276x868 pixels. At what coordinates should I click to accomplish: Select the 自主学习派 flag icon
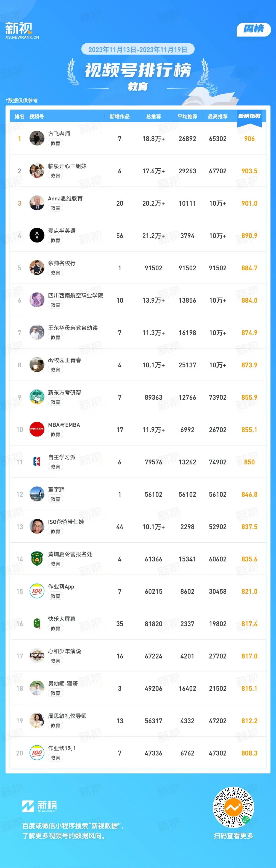coord(37,462)
